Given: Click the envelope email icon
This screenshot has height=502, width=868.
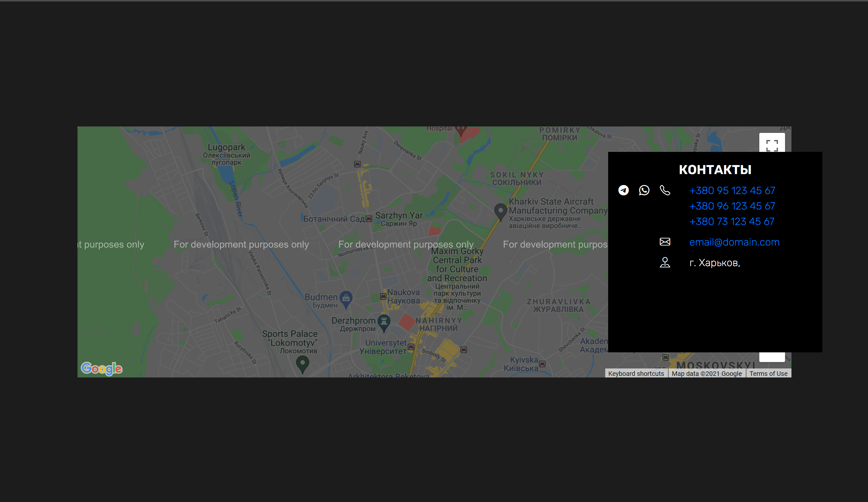Looking at the screenshot, I should 665,242.
